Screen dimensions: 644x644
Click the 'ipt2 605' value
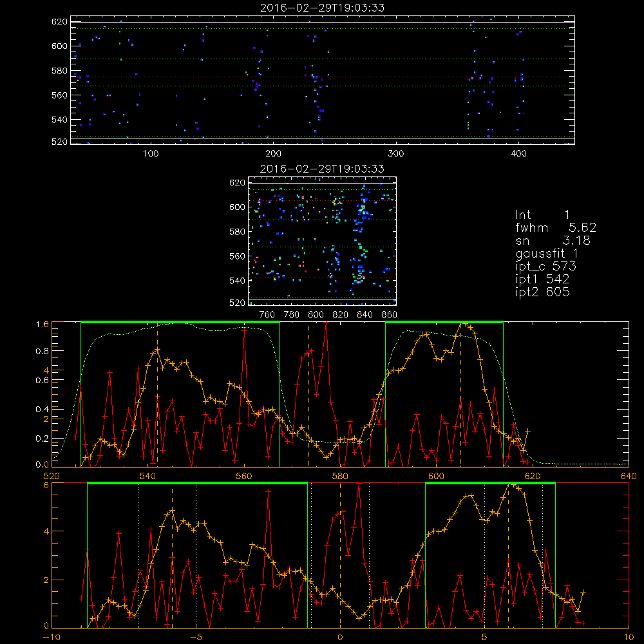(x=542, y=292)
